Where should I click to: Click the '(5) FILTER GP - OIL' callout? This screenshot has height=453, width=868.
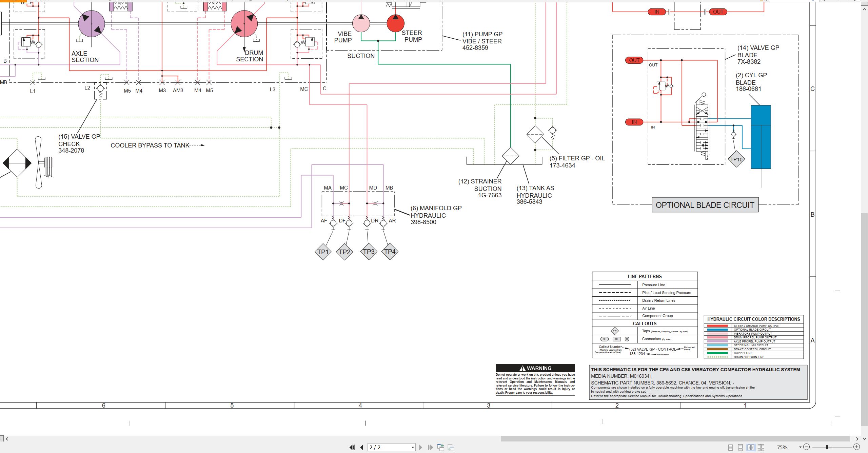[x=577, y=158]
